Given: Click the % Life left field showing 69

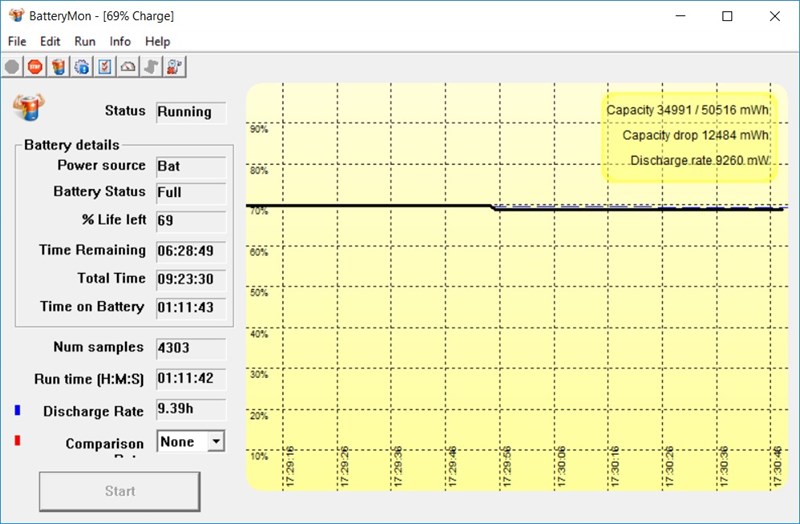Looking at the screenshot, I should 191,220.
